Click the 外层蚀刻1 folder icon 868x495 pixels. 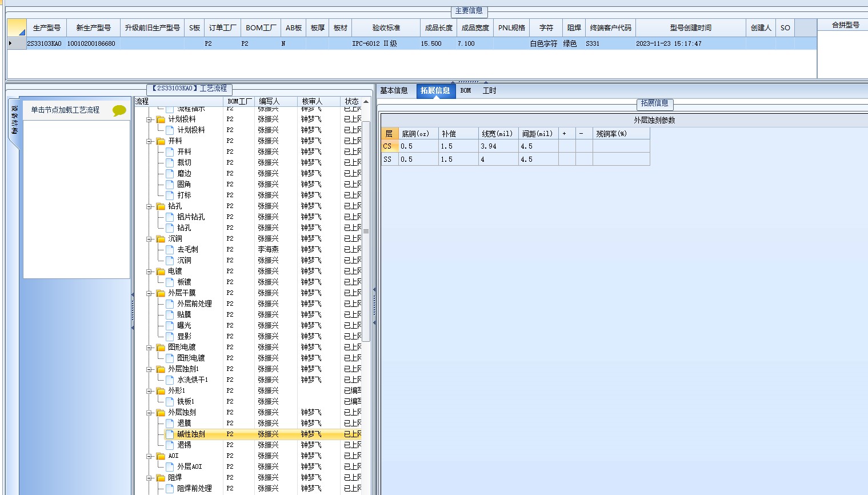(161, 369)
